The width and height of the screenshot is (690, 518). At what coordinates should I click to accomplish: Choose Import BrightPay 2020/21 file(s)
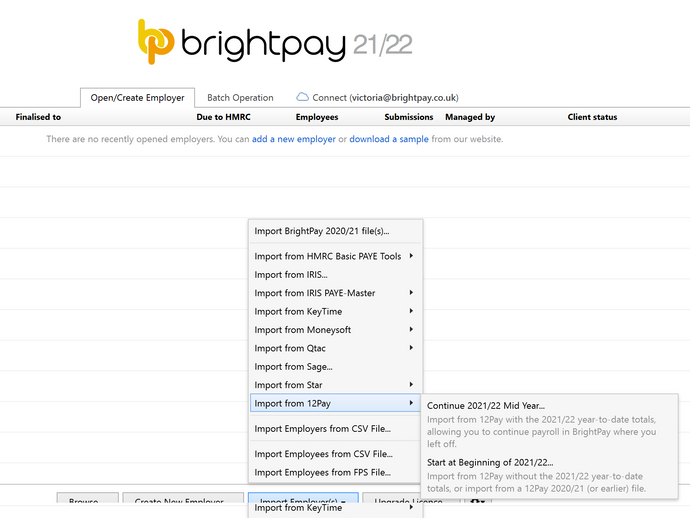coord(335,231)
